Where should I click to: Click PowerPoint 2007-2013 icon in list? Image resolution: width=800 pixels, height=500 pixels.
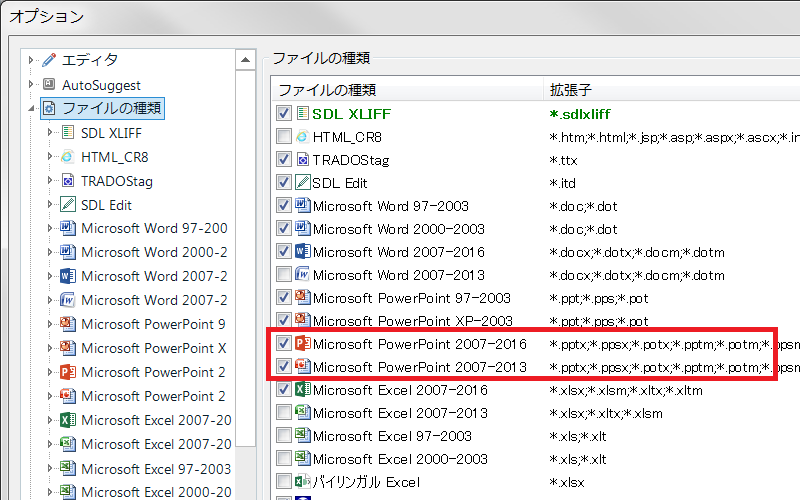coord(303,366)
